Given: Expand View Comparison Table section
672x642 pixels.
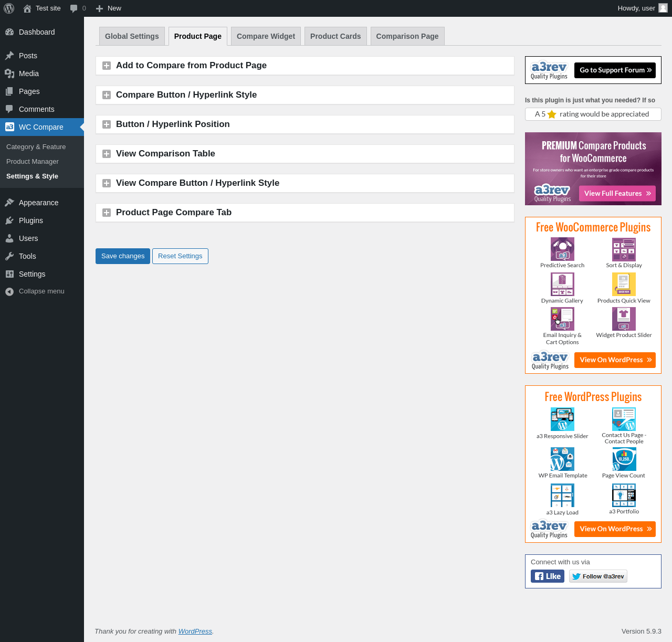Looking at the screenshot, I should tap(304, 154).
